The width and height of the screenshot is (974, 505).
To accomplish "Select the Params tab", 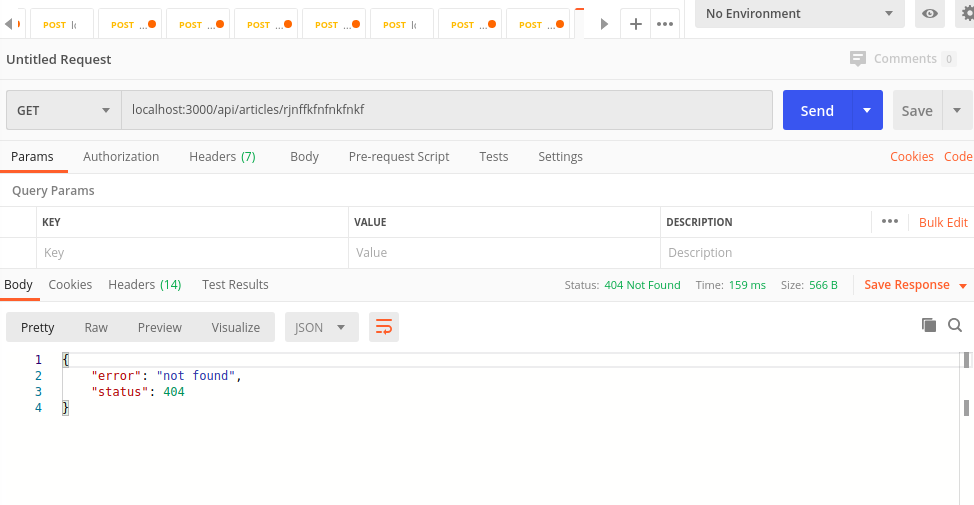I will 32,157.
